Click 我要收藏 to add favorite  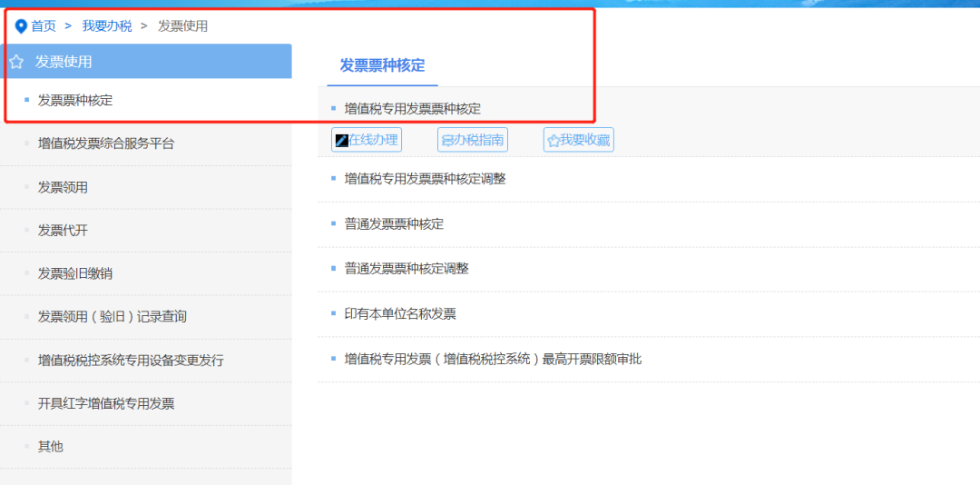coord(579,140)
